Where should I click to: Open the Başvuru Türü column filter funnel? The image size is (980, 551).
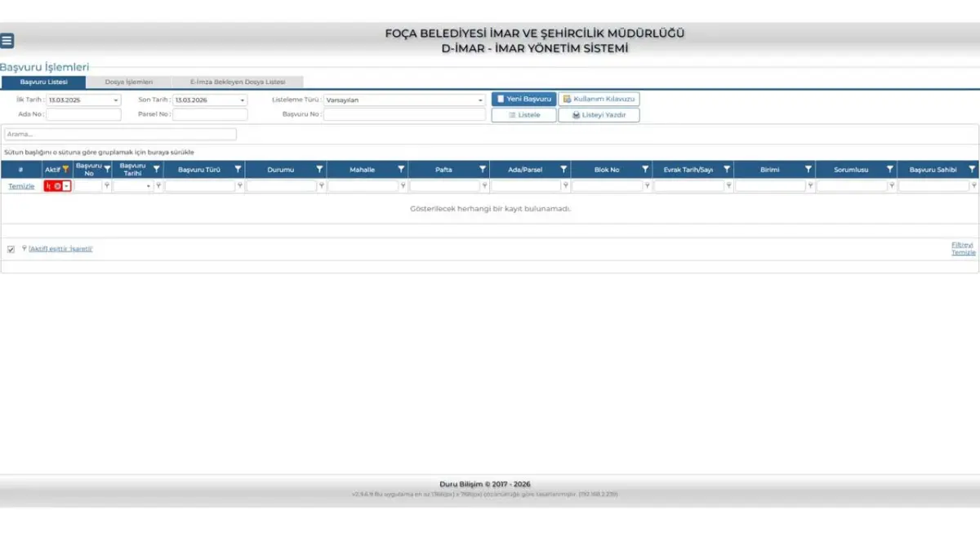pyautogui.click(x=238, y=170)
